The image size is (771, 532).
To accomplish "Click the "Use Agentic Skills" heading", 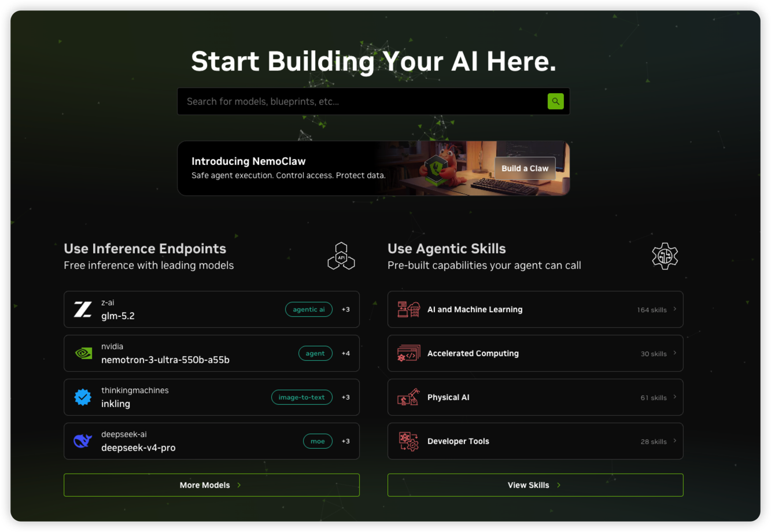I will [447, 249].
